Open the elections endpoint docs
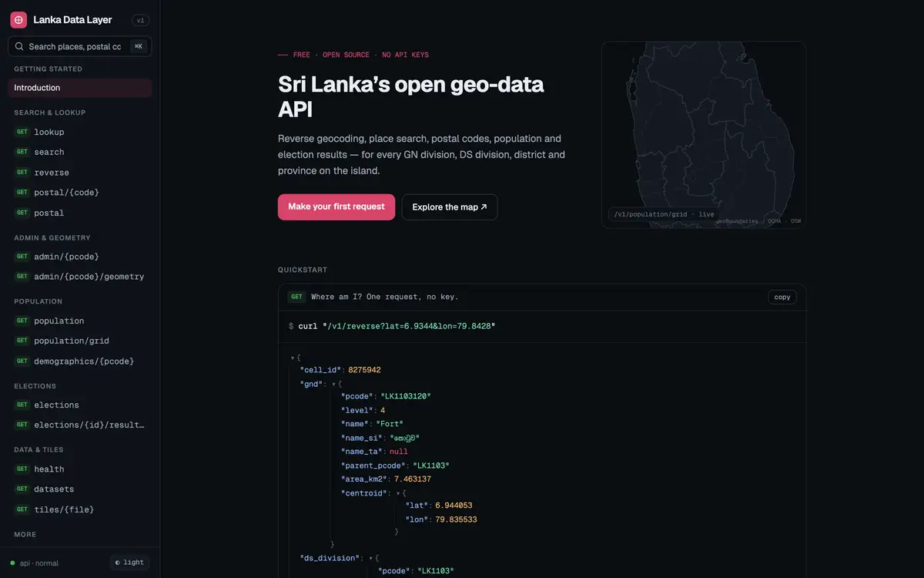Screen dimensions: 924x578 pyautogui.click(x=80, y=405)
